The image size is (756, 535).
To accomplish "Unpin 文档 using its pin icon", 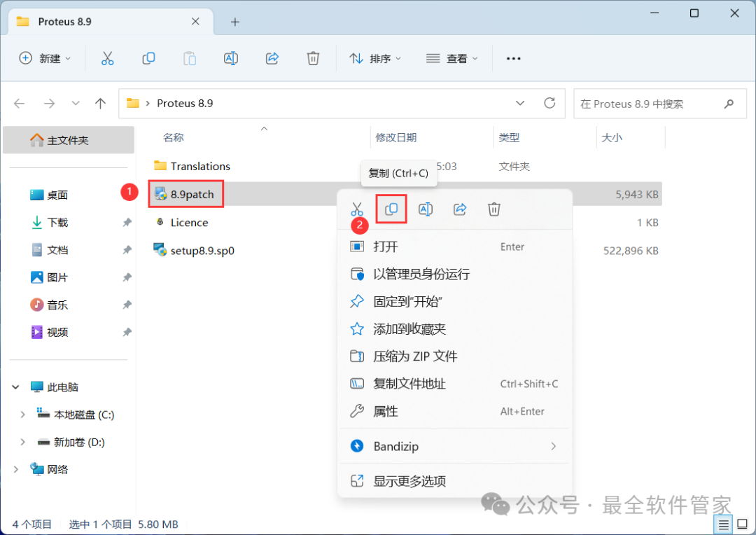I will click(127, 250).
